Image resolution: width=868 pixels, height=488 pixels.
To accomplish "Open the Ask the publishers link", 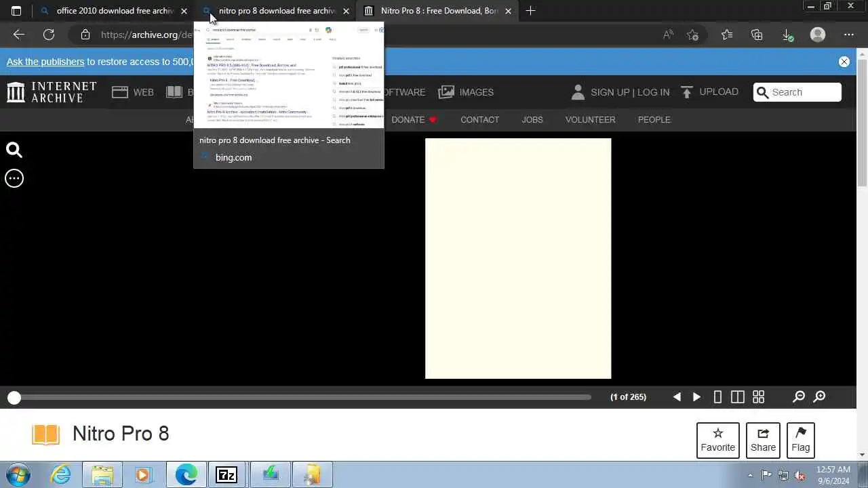I will (45, 62).
